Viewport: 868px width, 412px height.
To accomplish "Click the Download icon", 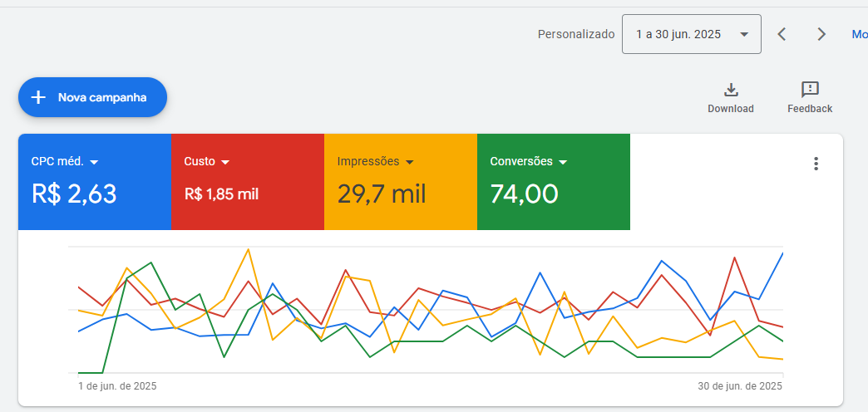I will pyautogui.click(x=731, y=91).
